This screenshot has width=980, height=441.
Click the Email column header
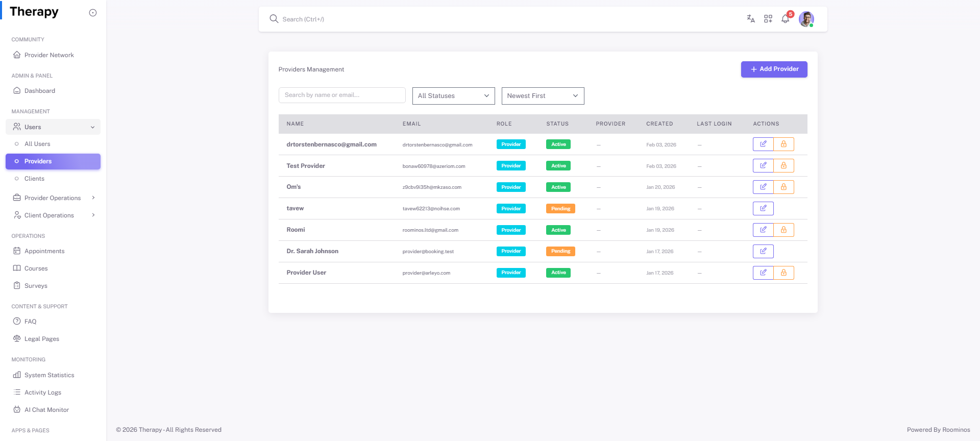coord(411,124)
